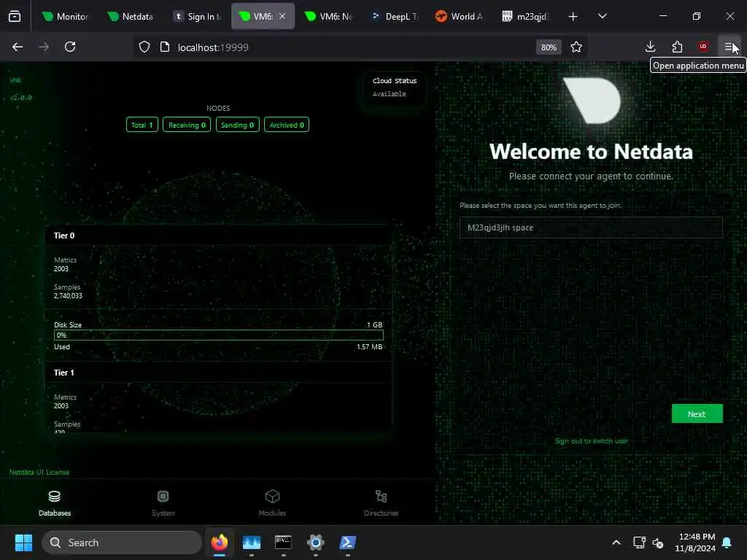Show hidden system tray icons
Image resolution: width=747 pixels, height=560 pixels.
616,542
